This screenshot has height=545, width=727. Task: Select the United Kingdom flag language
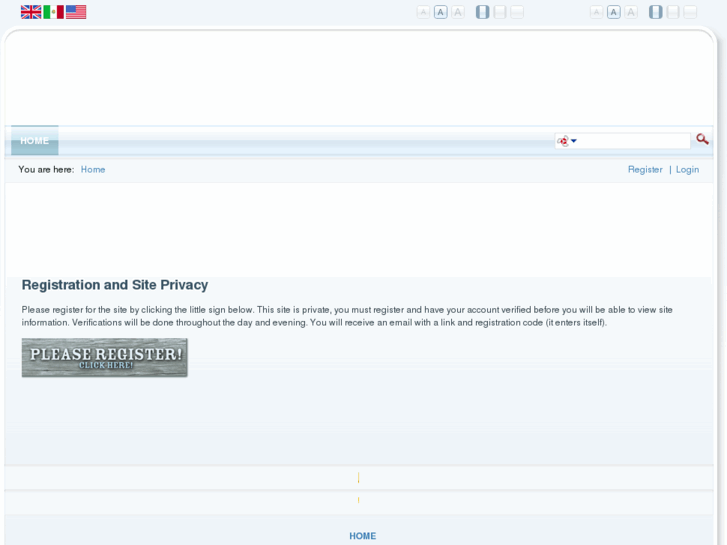click(31, 12)
